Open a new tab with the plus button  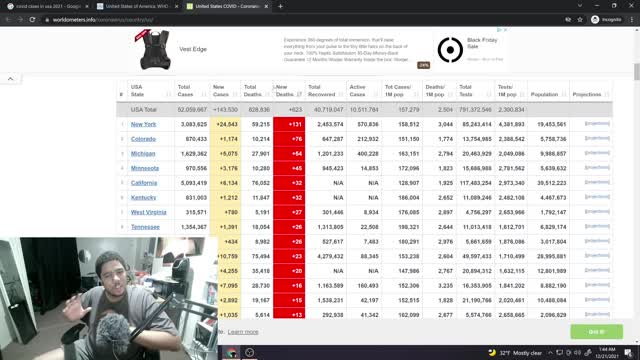[280, 6]
